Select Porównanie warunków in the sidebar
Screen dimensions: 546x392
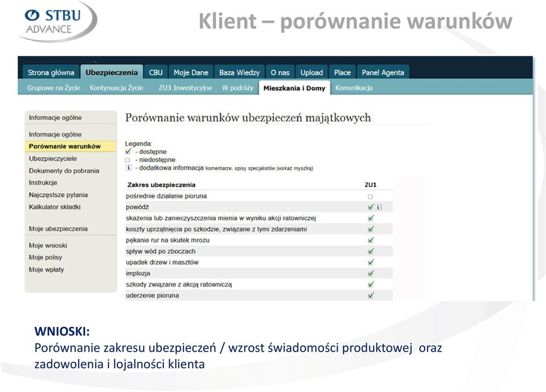(71, 146)
